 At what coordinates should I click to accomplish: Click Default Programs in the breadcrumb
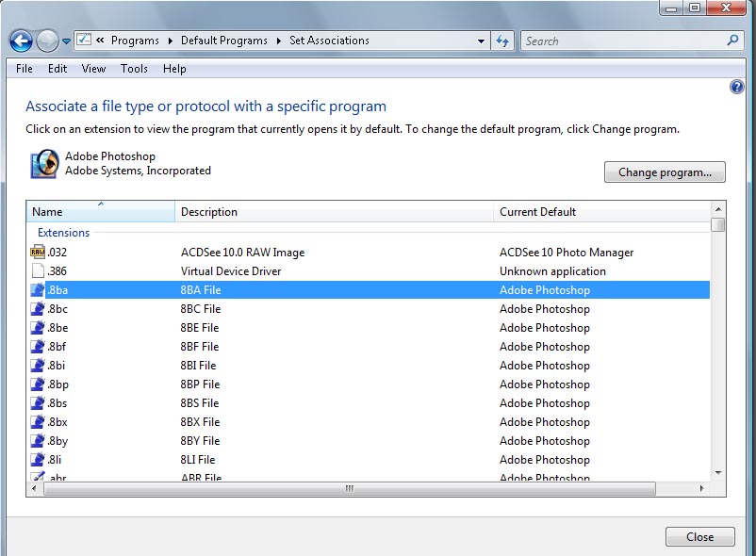coord(224,41)
